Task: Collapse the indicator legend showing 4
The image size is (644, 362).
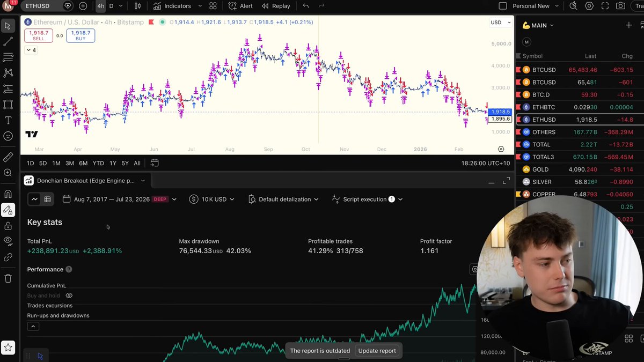Action: (x=31, y=50)
